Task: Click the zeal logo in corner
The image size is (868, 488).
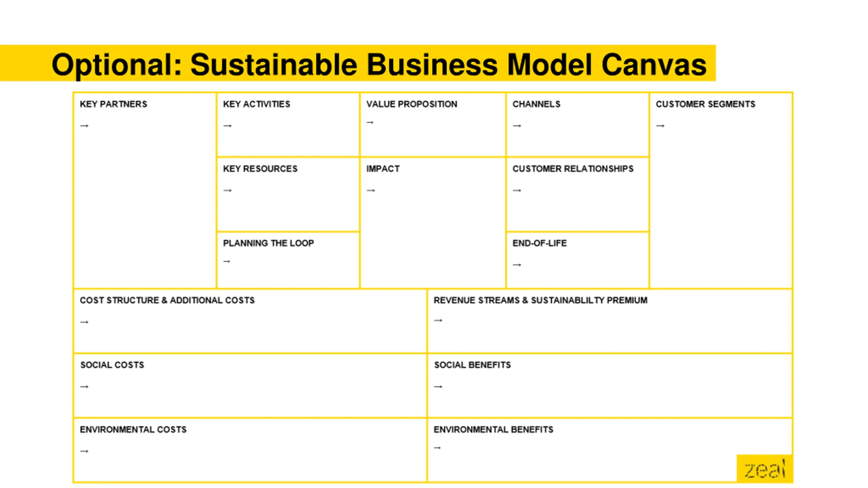Action: click(x=765, y=469)
